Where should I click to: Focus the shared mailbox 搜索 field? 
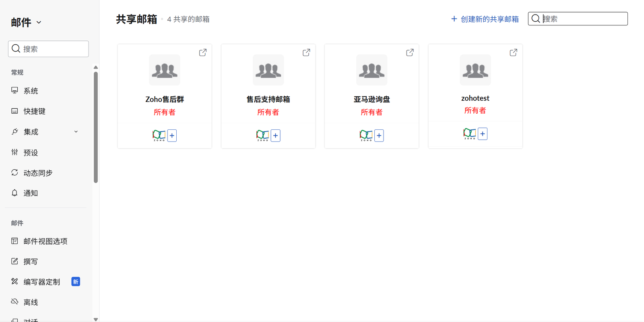click(578, 19)
